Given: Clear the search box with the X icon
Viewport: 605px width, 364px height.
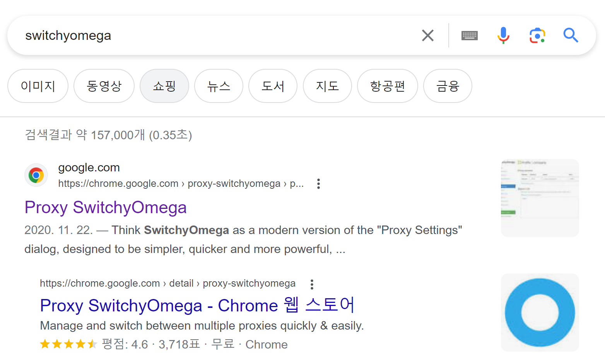Looking at the screenshot, I should coord(427,36).
